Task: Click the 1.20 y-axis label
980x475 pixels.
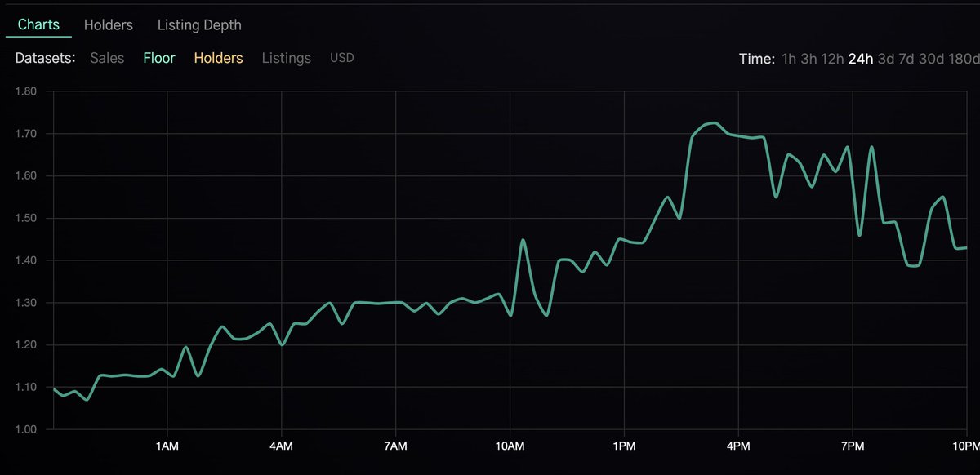Action: pyautogui.click(x=25, y=345)
